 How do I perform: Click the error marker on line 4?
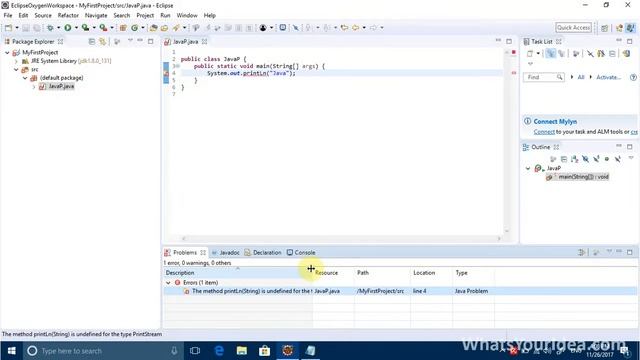pyautogui.click(x=166, y=73)
